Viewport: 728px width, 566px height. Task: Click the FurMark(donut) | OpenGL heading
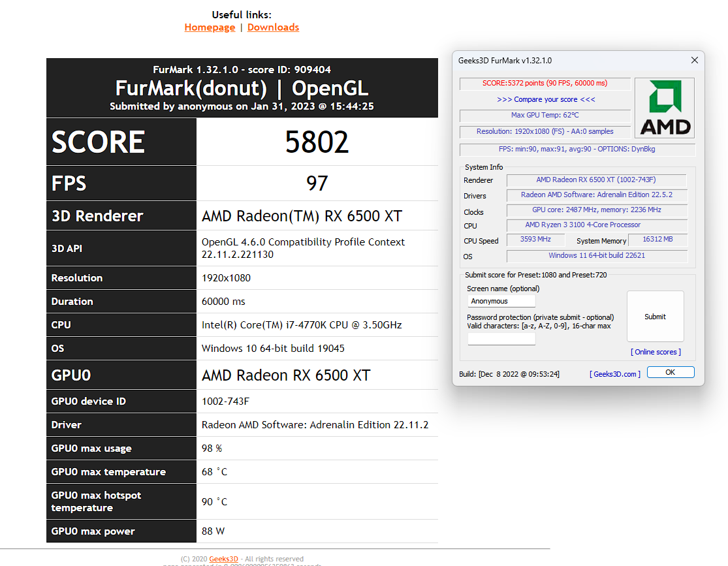(x=242, y=88)
